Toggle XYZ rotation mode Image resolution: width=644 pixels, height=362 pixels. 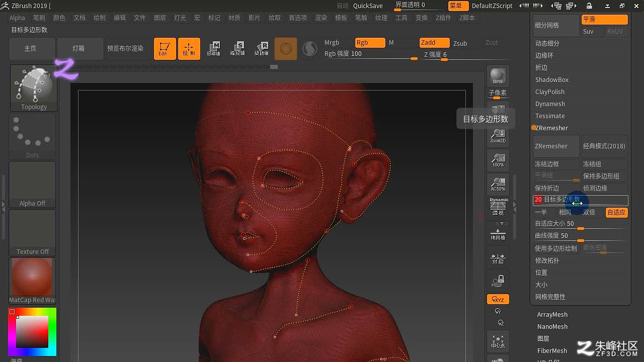click(x=498, y=299)
